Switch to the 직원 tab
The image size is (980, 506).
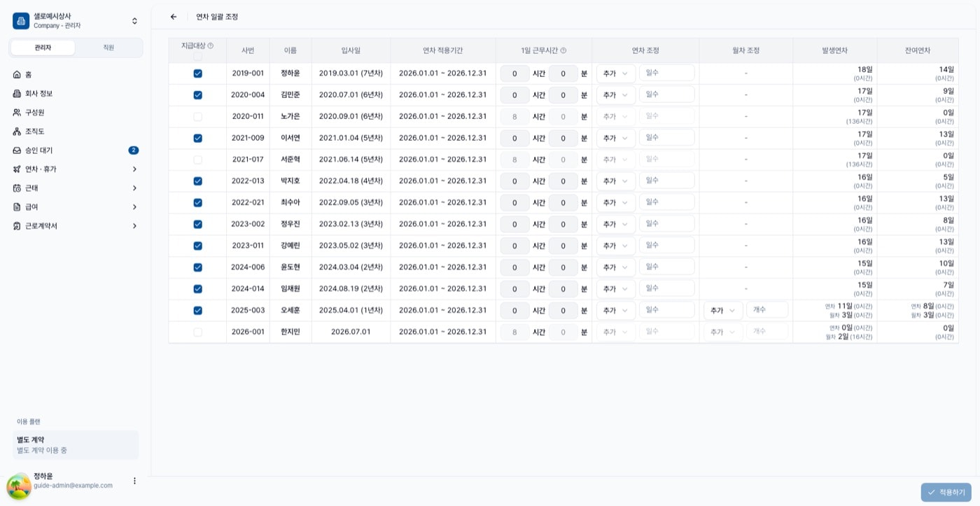coord(108,48)
